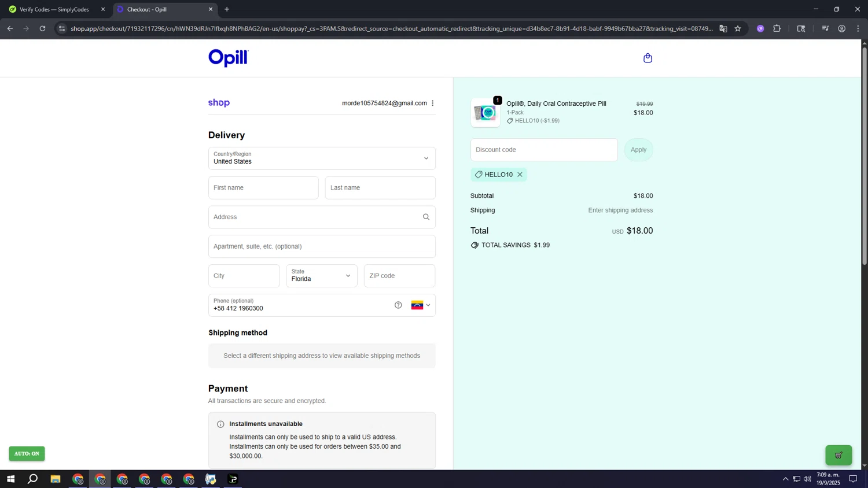Viewport: 868px width, 488px height.
Task: Click the Opill logo
Action: [x=228, y=58]
